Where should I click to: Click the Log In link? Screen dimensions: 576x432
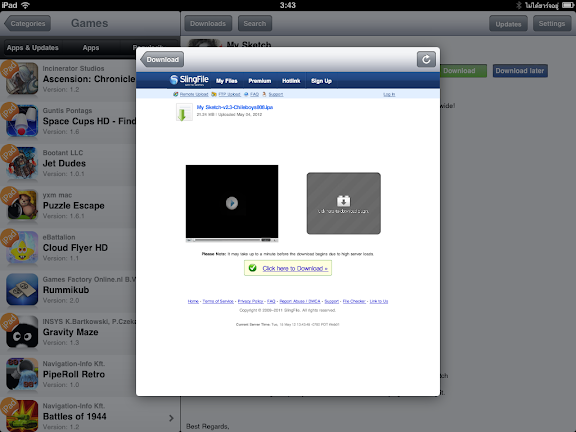(x=389, y=94)
